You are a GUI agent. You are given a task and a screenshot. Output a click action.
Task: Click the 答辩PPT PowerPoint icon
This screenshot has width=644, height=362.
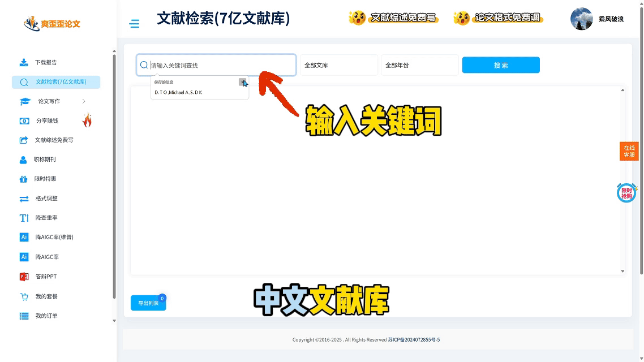tap(24, 277)
